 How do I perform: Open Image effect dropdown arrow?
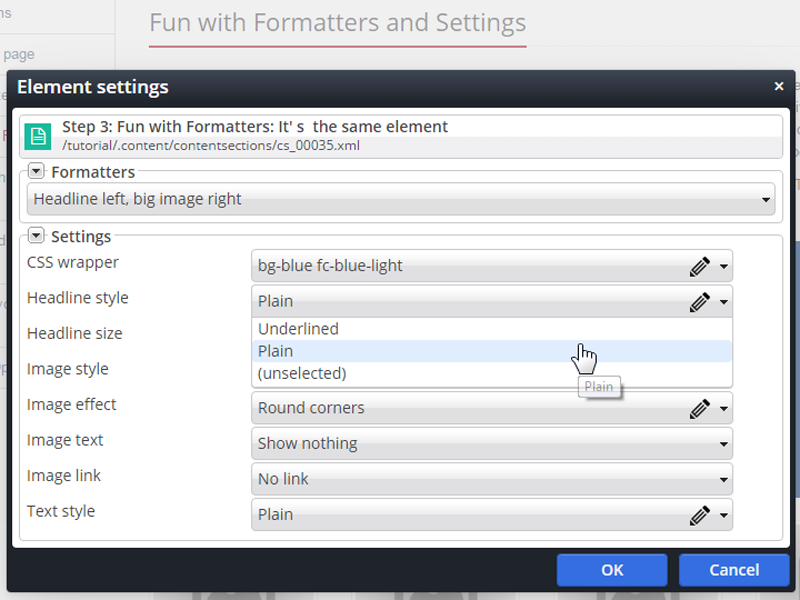coord(723,409)
